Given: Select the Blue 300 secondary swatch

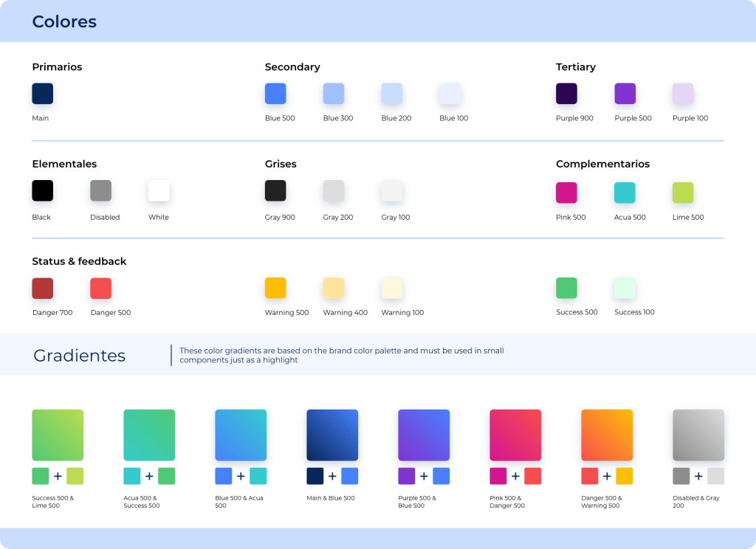Looking at the screenshot, I should [x=334, y=94].
